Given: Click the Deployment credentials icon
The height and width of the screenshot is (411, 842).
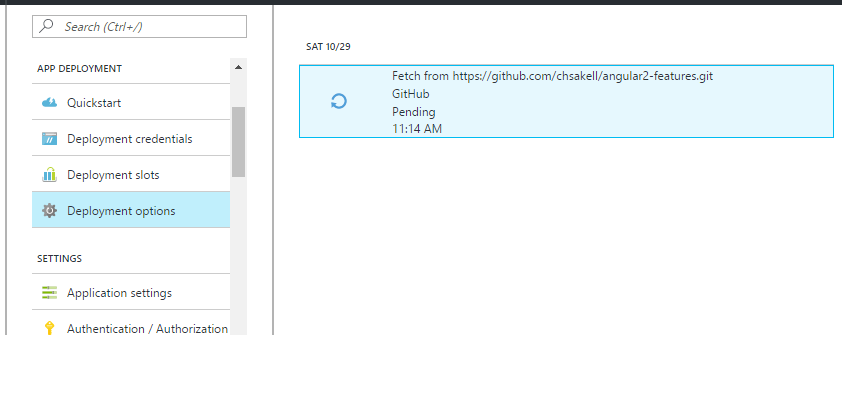Looking at the screenshot, I should pos(49,139).
